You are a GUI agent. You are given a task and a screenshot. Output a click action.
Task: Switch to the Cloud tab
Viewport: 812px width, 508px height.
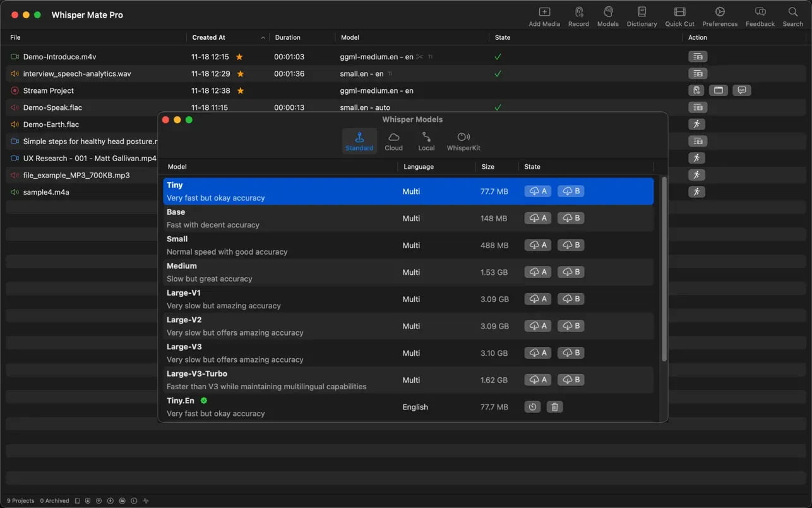point(393,142)
